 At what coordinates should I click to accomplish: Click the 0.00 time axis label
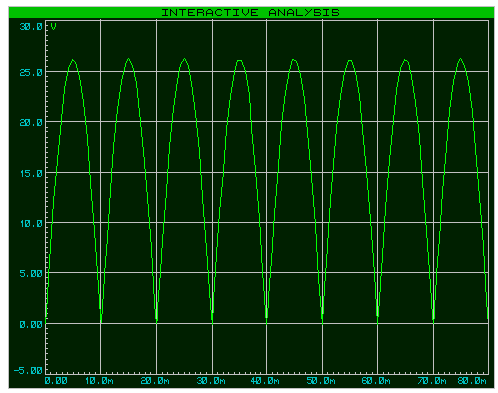click(56, 381)
